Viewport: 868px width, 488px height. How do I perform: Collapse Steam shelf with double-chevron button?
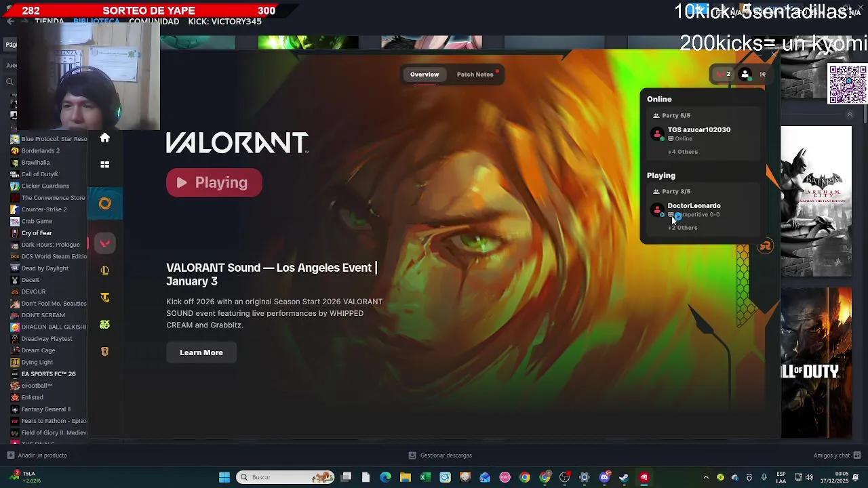pyautogui.click(x=850, y=115)
